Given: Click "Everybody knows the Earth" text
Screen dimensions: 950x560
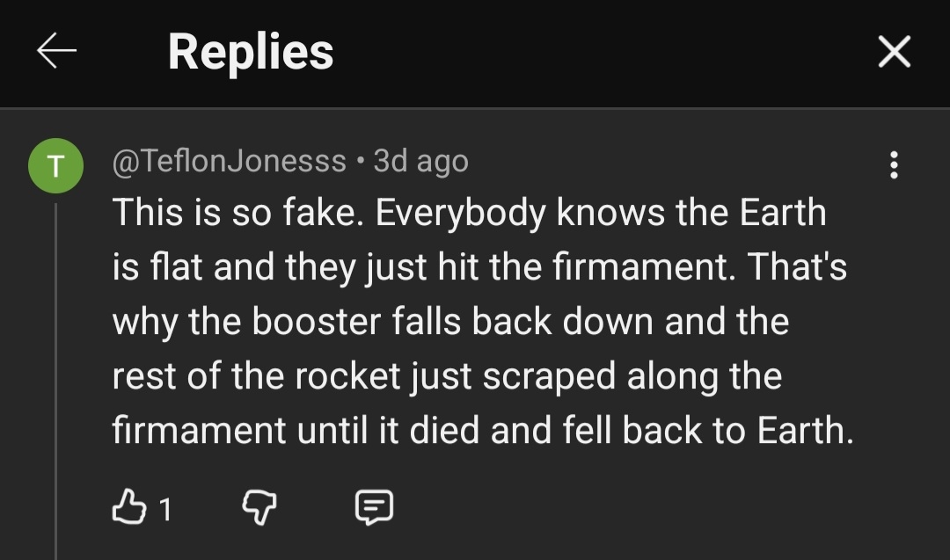Looking at the screenshot, I should pyautogui.click(x=602, y=214).
